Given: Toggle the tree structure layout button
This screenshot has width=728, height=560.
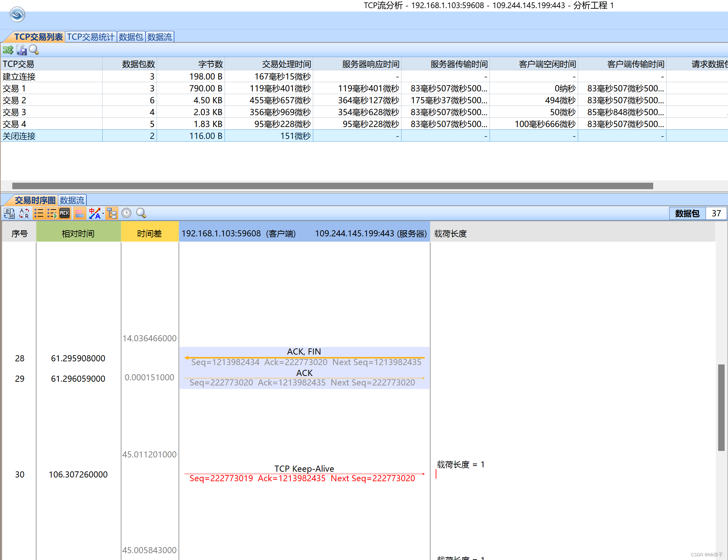Looking at the screenshot, I should click(112, 213).
